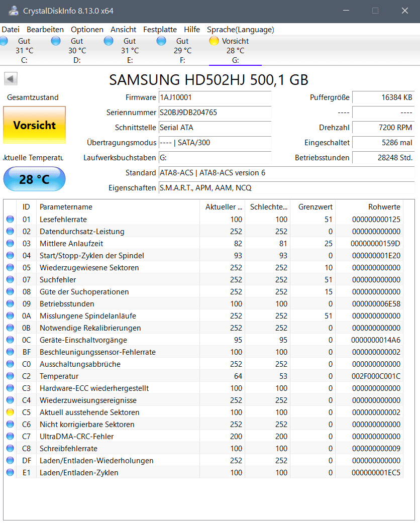Viewport: 420px width, 524px height.
Task: Click status orb for Temperatur C2 row
Action: [x=10, y=376]
